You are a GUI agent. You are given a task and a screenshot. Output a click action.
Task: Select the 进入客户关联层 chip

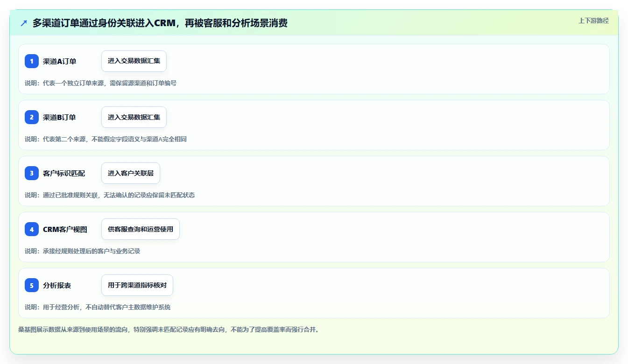[x=131, y=173]
